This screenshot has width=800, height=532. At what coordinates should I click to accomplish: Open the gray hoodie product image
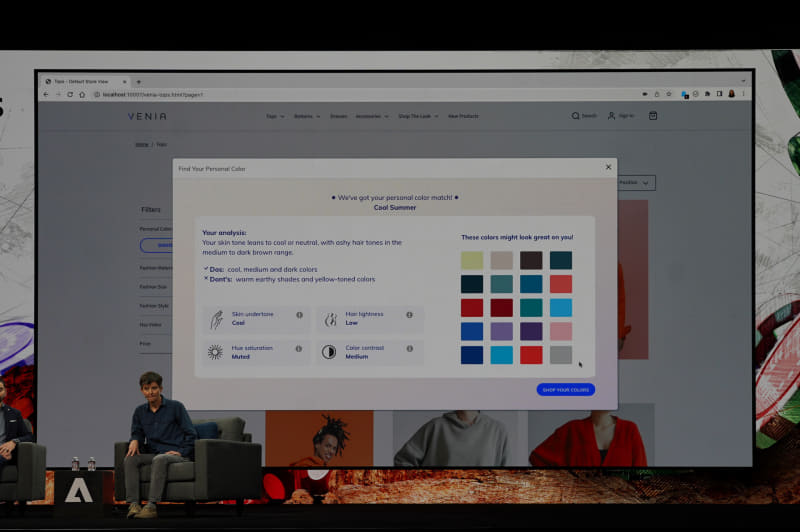456,438
